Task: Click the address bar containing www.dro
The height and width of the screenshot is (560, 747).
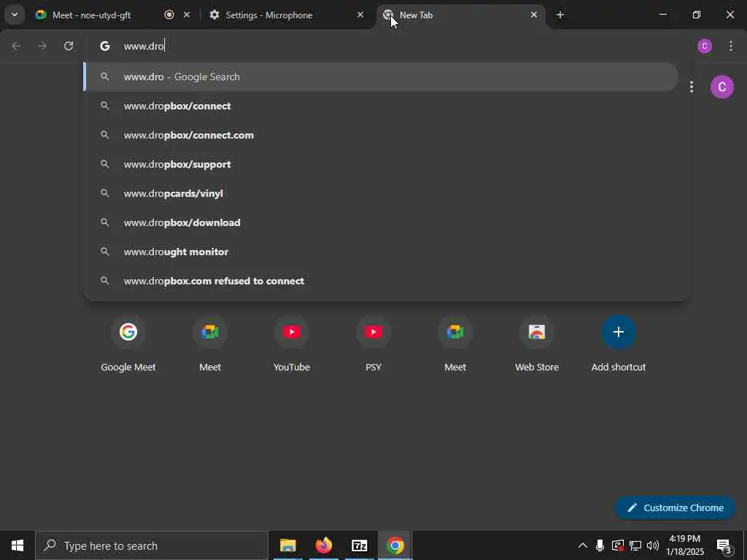Action: tap(386, 46)
